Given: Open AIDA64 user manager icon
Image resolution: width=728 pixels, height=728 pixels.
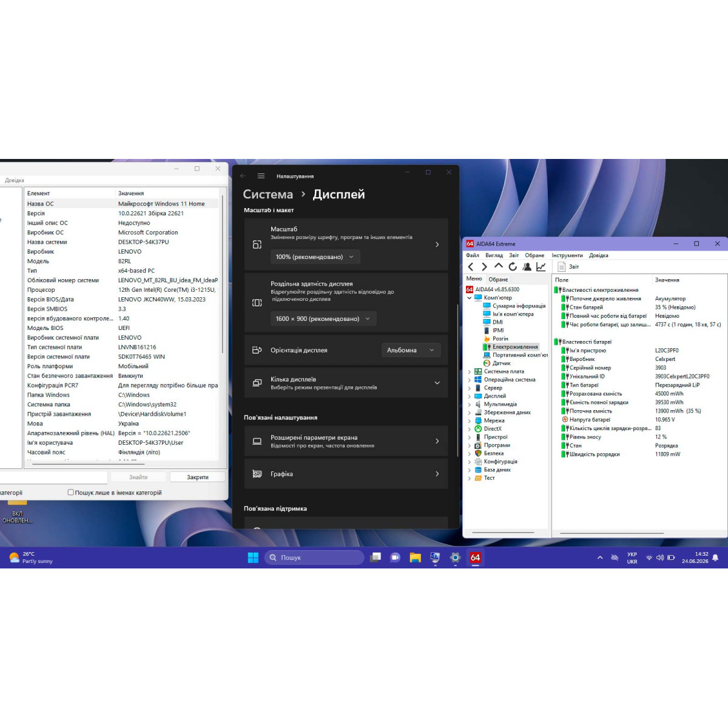Looking at the screenshot, I should pyautogui.click(x=527, y=267).
